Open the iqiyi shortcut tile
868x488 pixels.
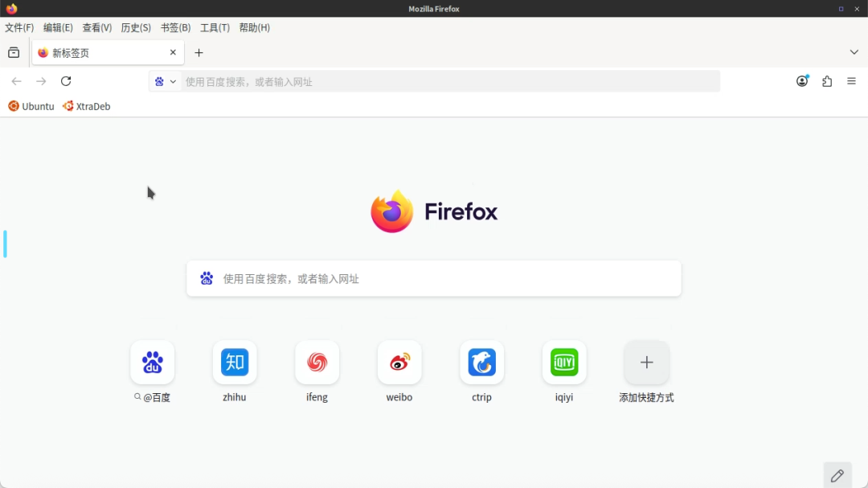tap(564, 363)
